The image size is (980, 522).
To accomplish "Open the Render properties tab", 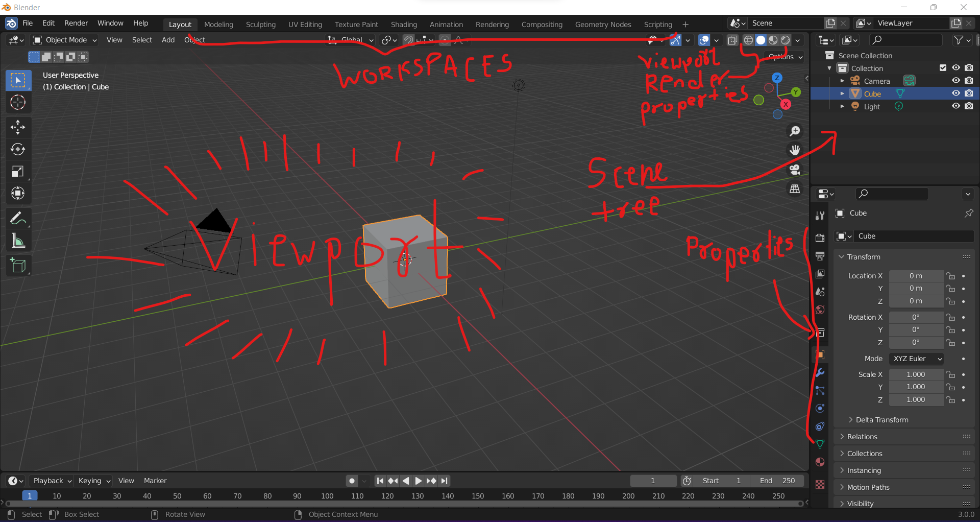I will pyautogui.click(x=820, y=238).
